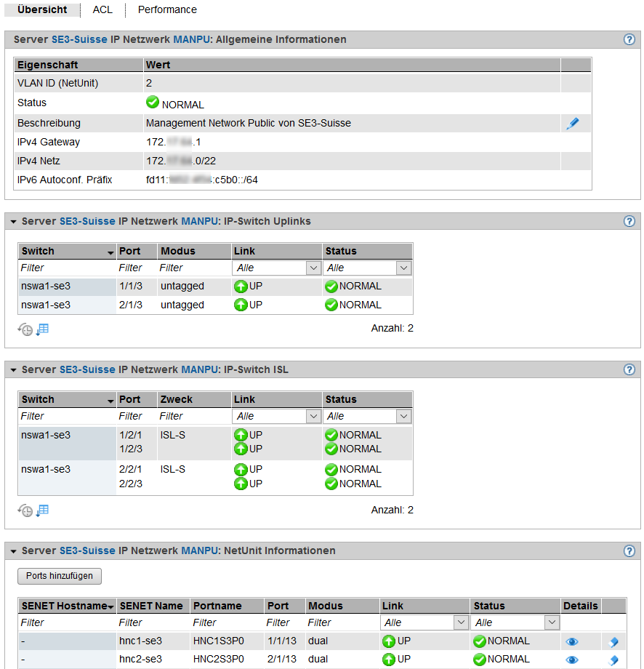Switch to the ACL tab
The width and height of the screenshot is (644, 669).
click(102, 10)
